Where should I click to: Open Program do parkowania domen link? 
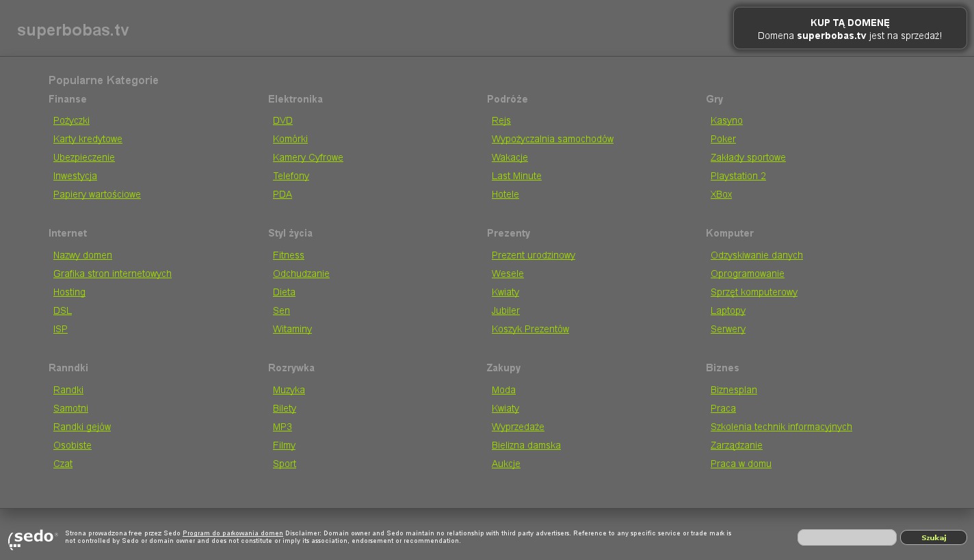(x=233, y=533)
